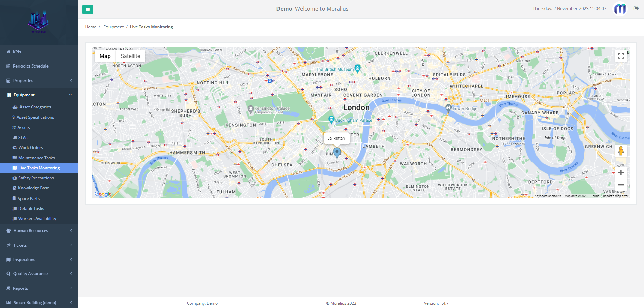
Task: Open the map Terms link
Action: click(x=595, y=196)
